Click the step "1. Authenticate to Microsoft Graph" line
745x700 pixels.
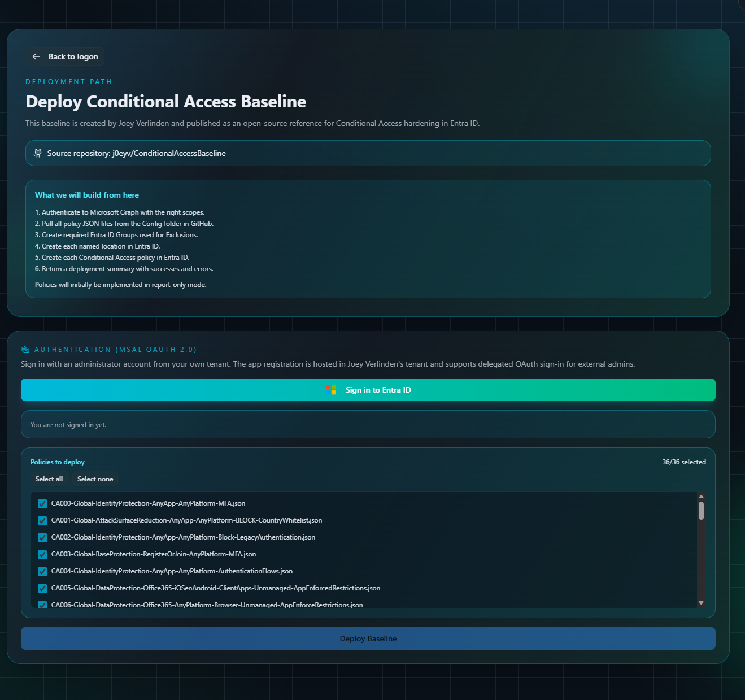120,212
